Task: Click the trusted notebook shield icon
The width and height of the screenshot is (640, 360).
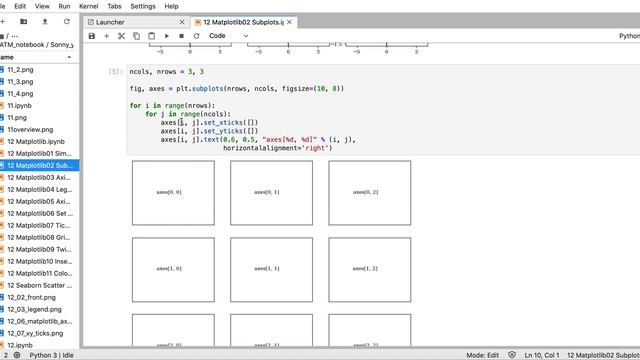Action: pyautogui.click(x=512, y=355)
